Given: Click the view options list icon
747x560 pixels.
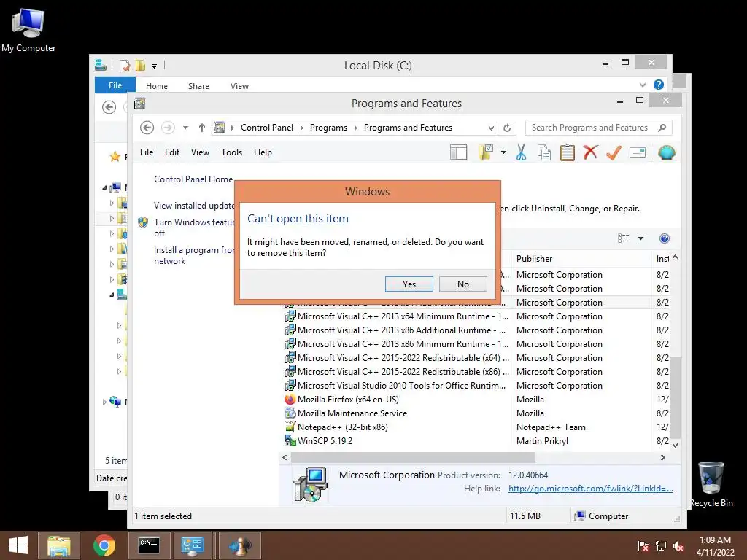Looking at the screenshot, I should click(x=623, y=238).
